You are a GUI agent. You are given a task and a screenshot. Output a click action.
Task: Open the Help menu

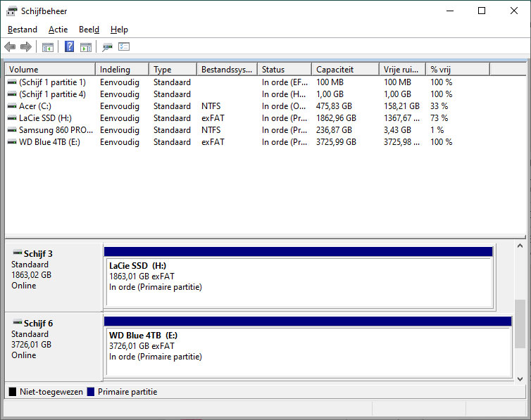119,30
